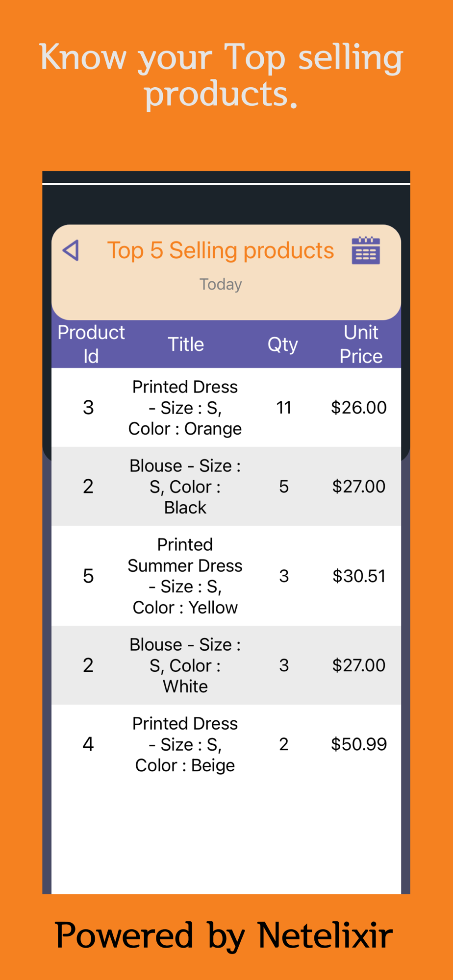Open the Printed Dress Beige entry
This screenshot has width=453, height=980.
click(x=185, y=744)
